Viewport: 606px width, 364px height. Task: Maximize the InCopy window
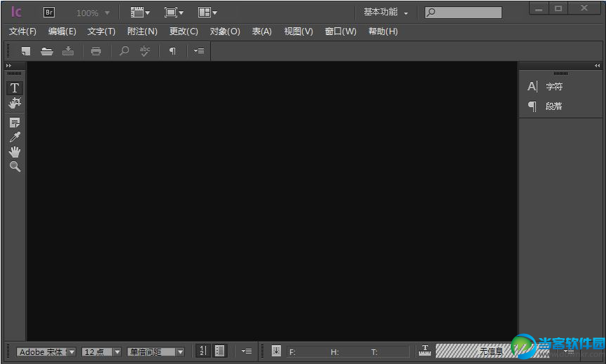coord(558,9)
